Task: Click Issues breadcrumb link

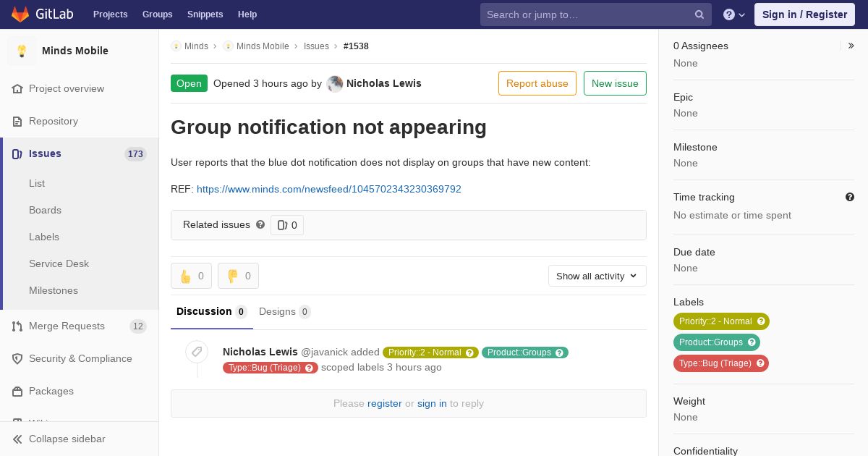Action: tap(316, 46)
